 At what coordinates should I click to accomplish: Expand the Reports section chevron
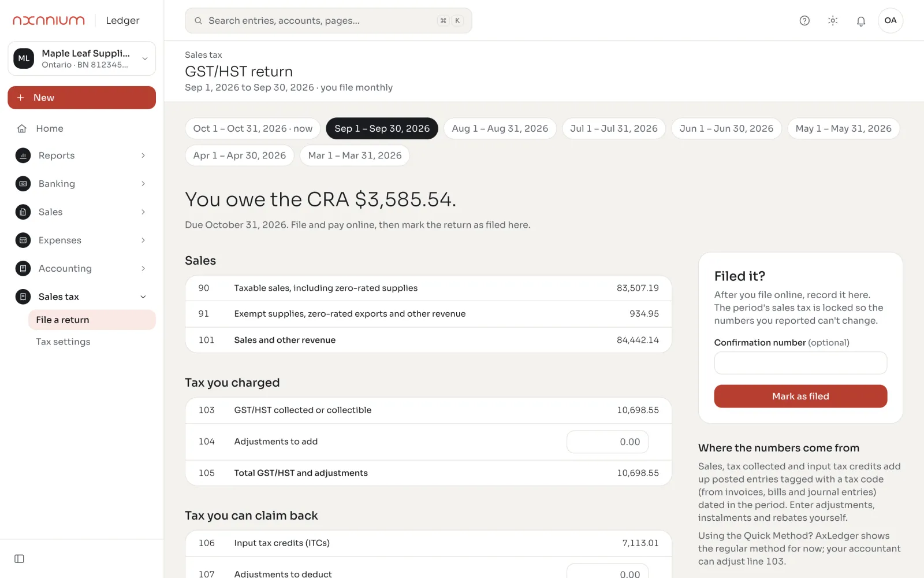(143, 155)
